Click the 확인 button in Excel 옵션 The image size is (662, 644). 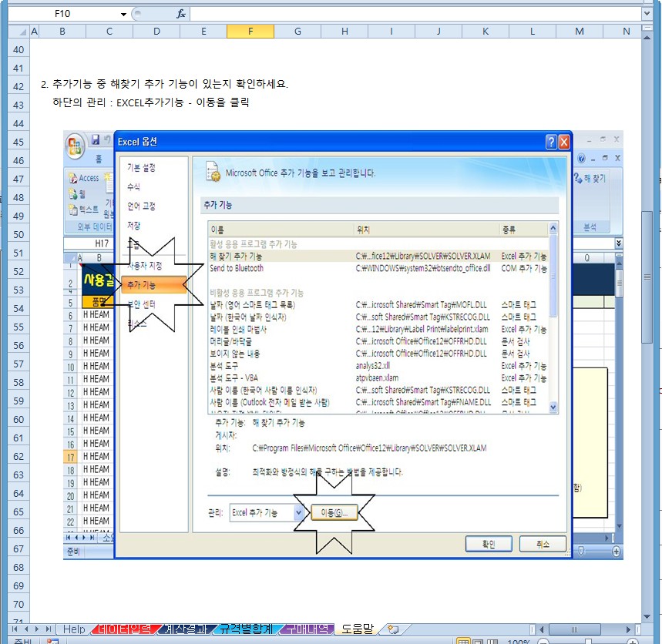[x=489, y=544]
